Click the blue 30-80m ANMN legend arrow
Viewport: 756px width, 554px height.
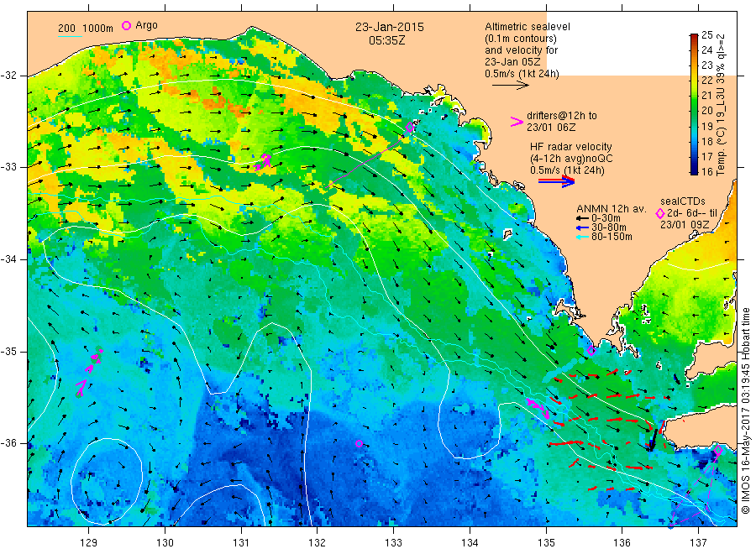pyautogui.click(x=582, y=227)
